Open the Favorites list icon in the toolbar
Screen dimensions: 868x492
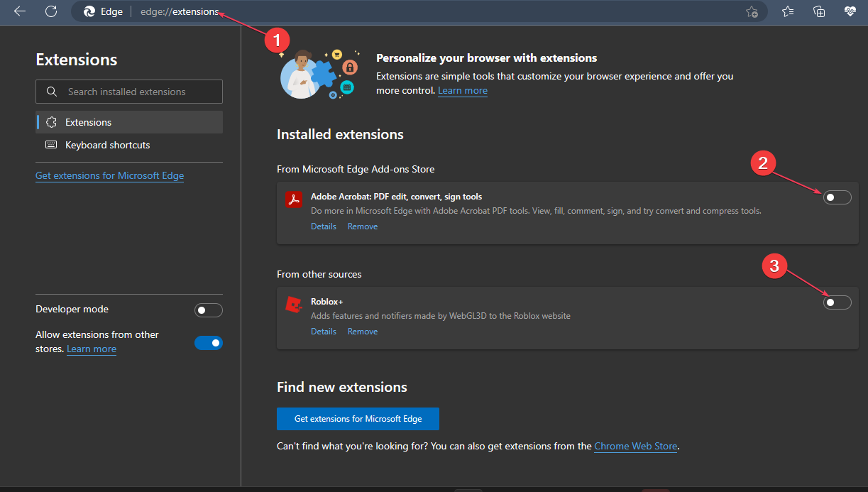pos(788,11)
